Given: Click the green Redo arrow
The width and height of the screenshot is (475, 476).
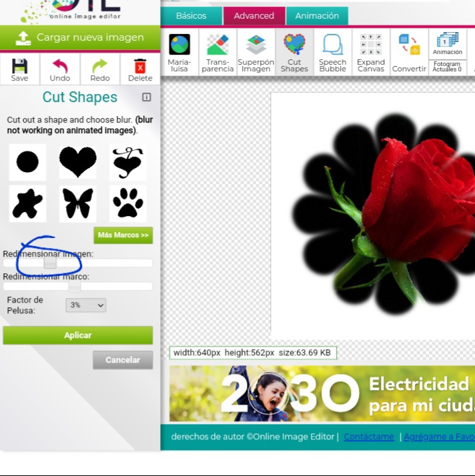Looking at the screenshot, I should click(x=100, y=69).
